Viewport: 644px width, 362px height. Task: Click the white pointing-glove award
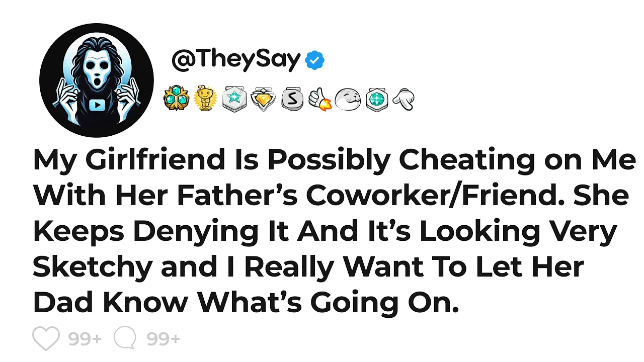[x=403, y=99]
